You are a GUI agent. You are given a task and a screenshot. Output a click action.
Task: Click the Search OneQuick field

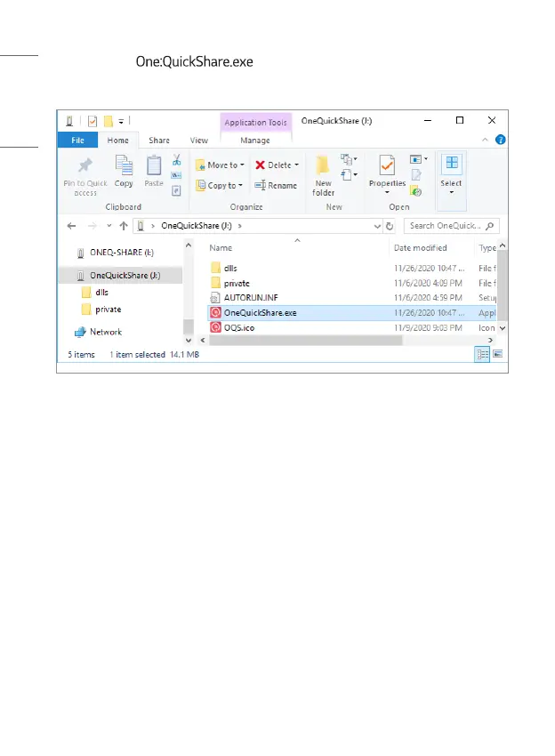pyautogui.click(x=451, y=226)
